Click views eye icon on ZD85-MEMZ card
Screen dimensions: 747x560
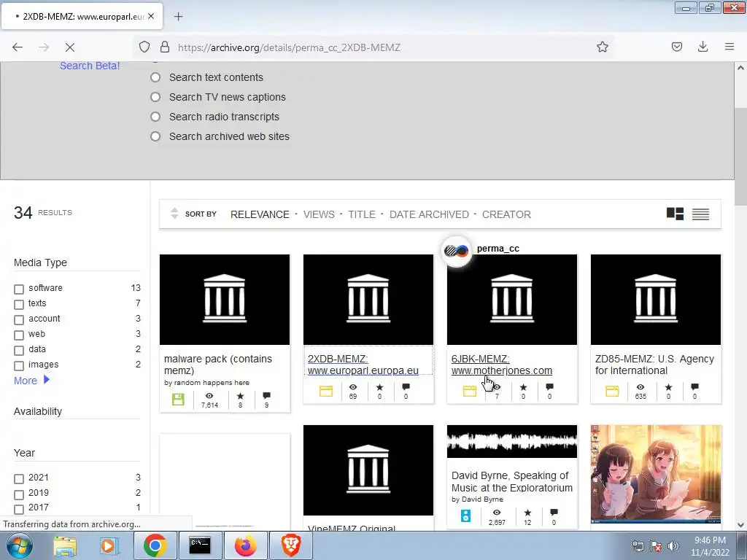[x=640, y=387]
